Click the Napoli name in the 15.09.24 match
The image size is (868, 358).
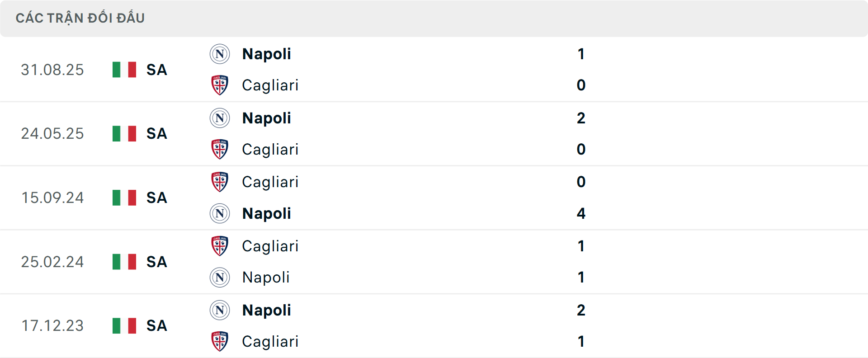pos(266,214)
